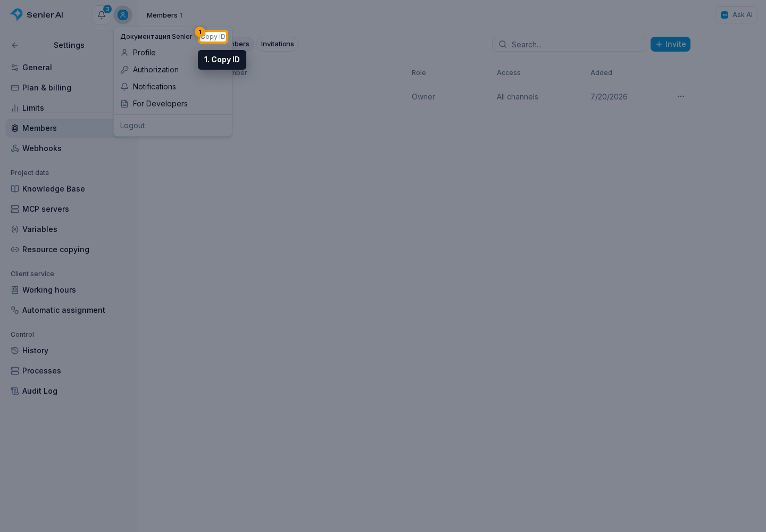Open the Ask AI assistant

(x=736, y=15)
